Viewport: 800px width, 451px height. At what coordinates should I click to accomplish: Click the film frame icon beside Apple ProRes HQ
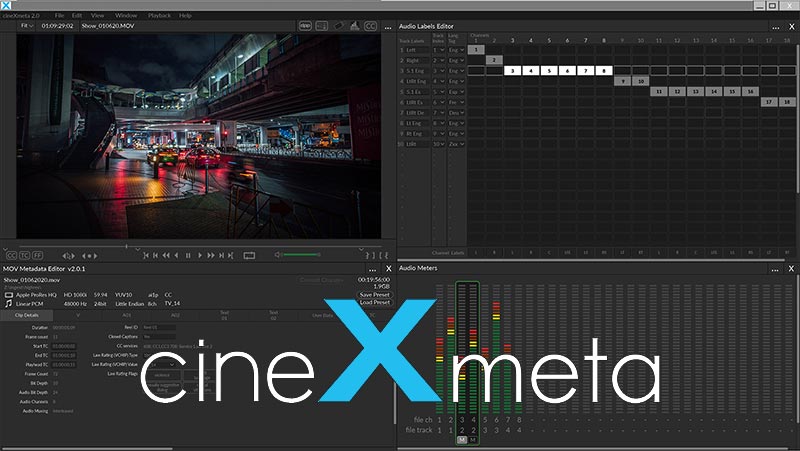point(9,295)
